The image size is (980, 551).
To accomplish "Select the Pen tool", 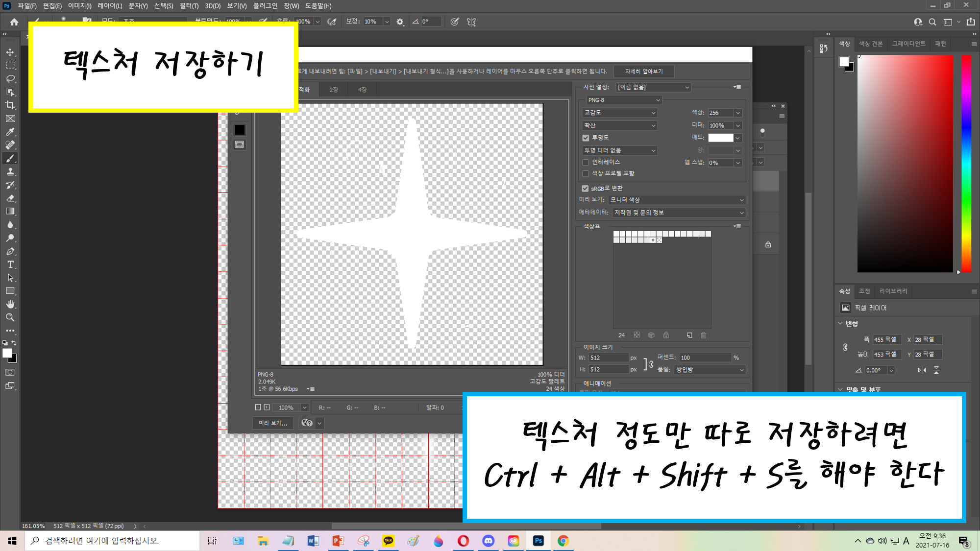I will 10,251.
